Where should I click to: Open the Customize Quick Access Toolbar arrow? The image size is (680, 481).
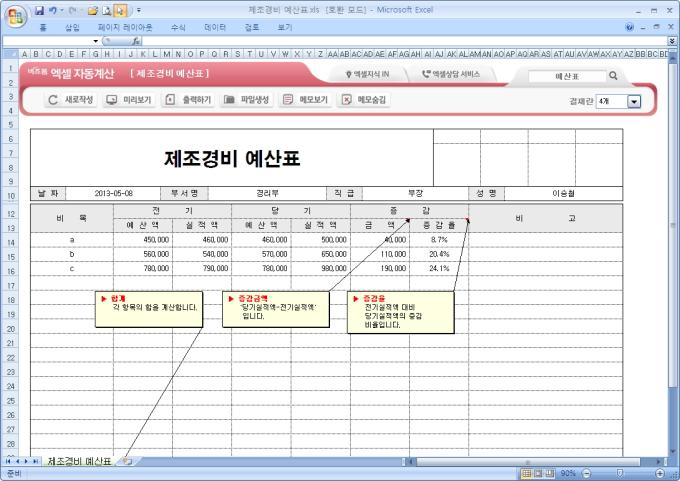[139, 10]
